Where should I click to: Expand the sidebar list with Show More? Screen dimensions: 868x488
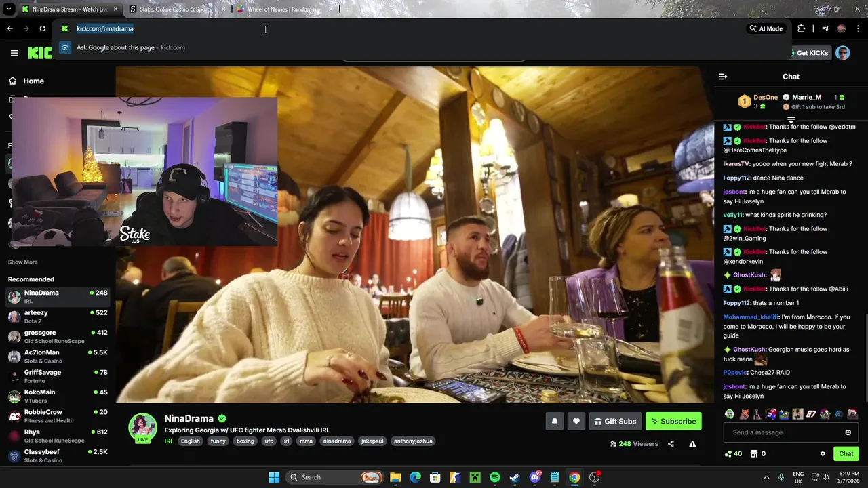coord(23,262)
